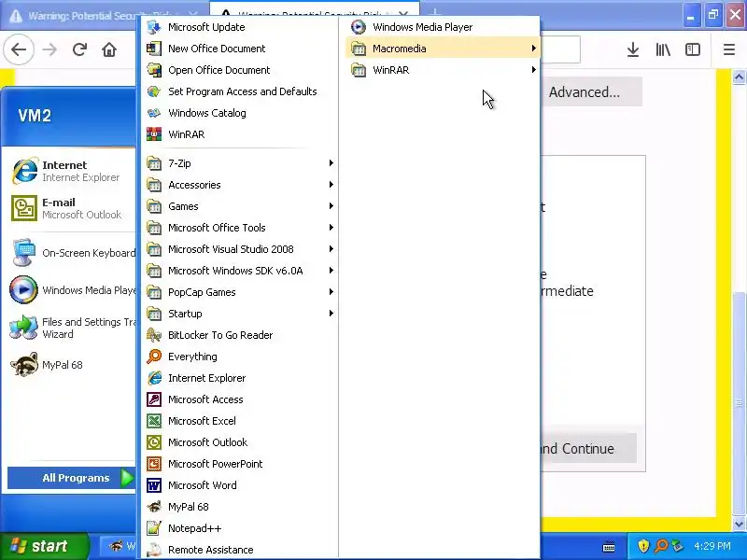
Task: Click the Continue button on warning page
Action: [588, 448]
